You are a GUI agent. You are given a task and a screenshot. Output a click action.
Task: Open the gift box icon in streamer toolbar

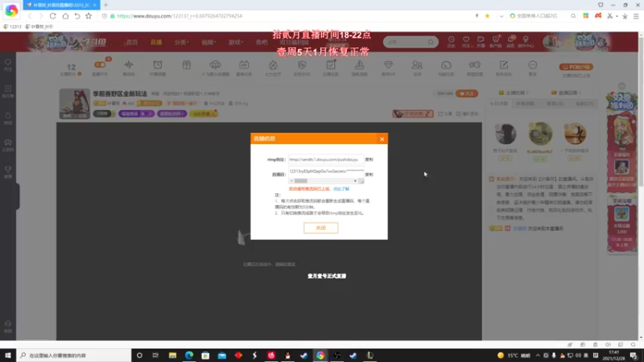(187, 66)
